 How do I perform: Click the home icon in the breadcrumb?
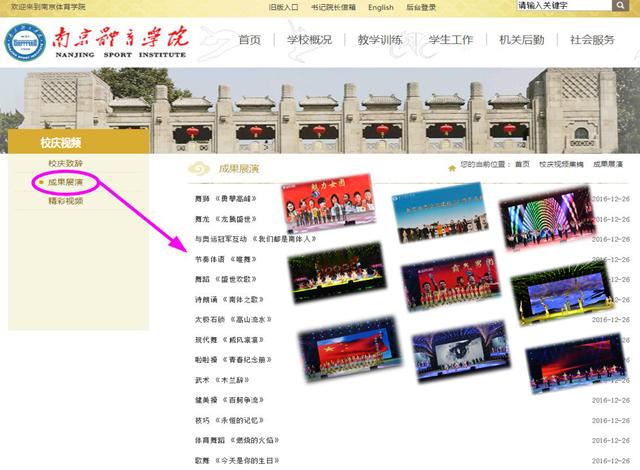(452, 164)
